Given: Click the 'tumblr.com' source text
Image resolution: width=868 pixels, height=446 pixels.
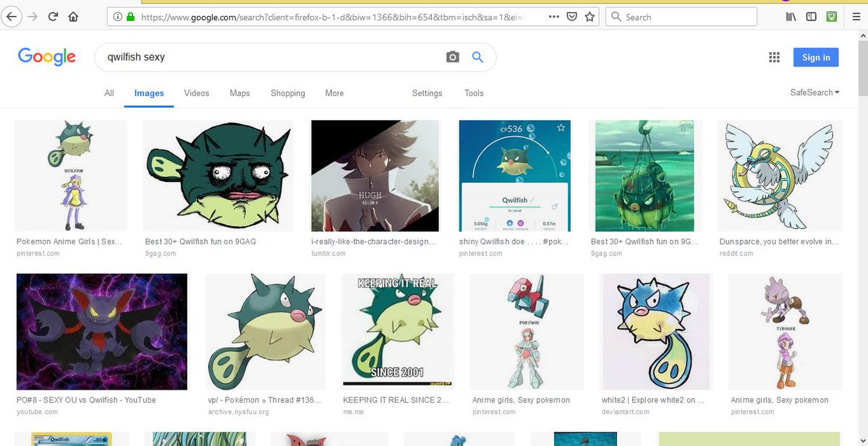Looking at the screenshot, I should click(x=328, y=254).
